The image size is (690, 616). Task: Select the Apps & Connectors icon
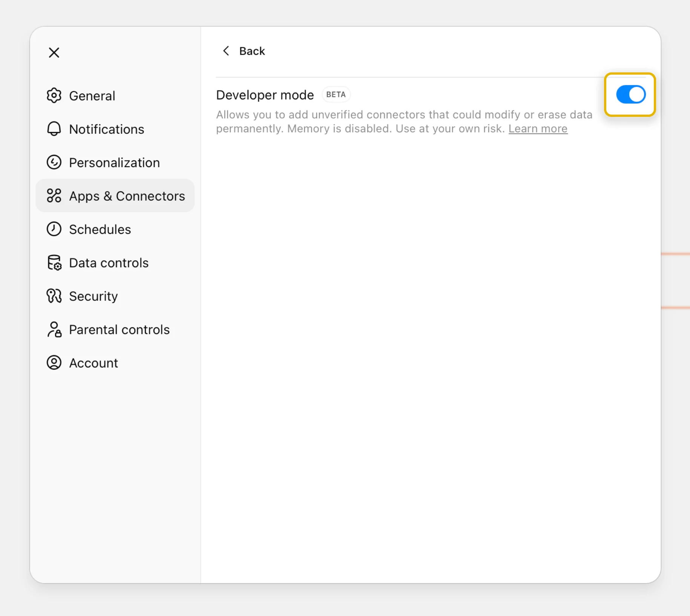pos(54,196)
